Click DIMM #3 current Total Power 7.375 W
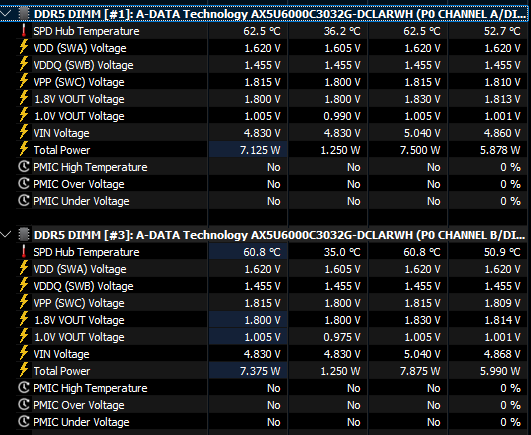531x435 pixels. (260, 371)
